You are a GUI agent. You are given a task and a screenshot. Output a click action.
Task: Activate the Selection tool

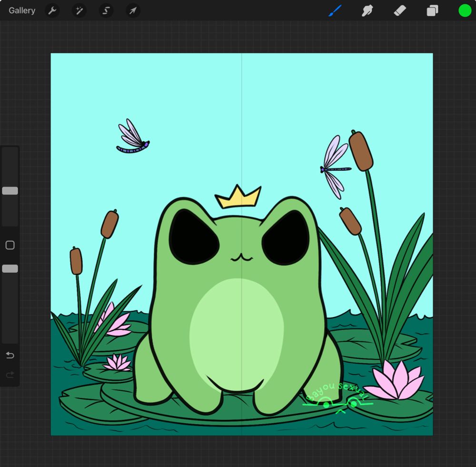[x=106, y=10]
